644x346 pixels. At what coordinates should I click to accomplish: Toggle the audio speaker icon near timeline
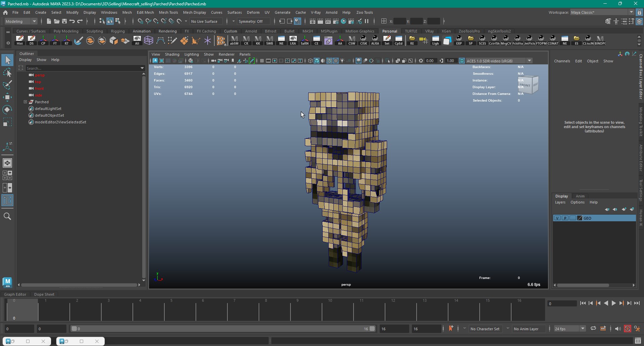coord(618,329)
